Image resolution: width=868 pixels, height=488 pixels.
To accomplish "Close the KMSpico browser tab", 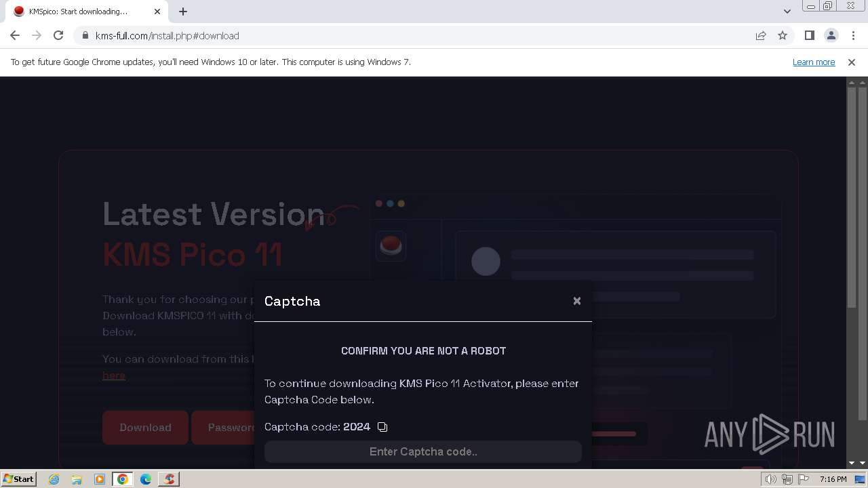I will point(157,12).
